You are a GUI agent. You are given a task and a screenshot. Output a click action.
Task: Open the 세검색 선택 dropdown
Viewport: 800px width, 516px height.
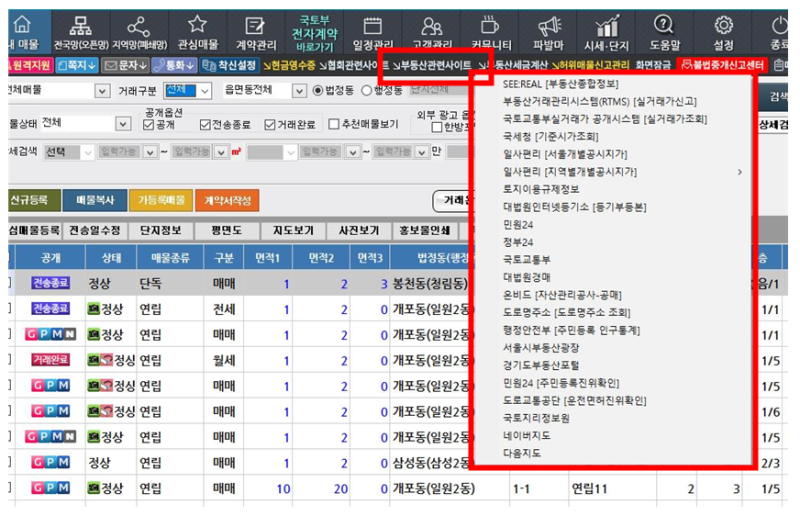[x=88, y=152]
